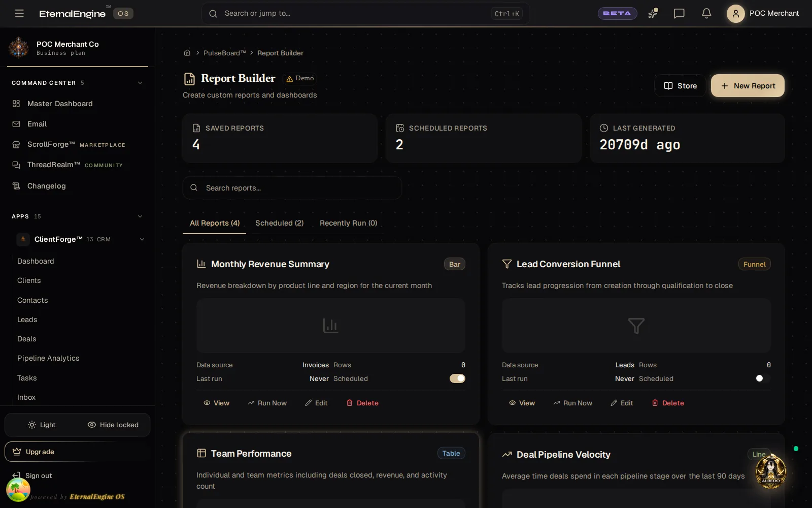Enable scheduling for Lead Conversion Funnel
Viewport: 812px width, 508px height.
tap(763, 378)
